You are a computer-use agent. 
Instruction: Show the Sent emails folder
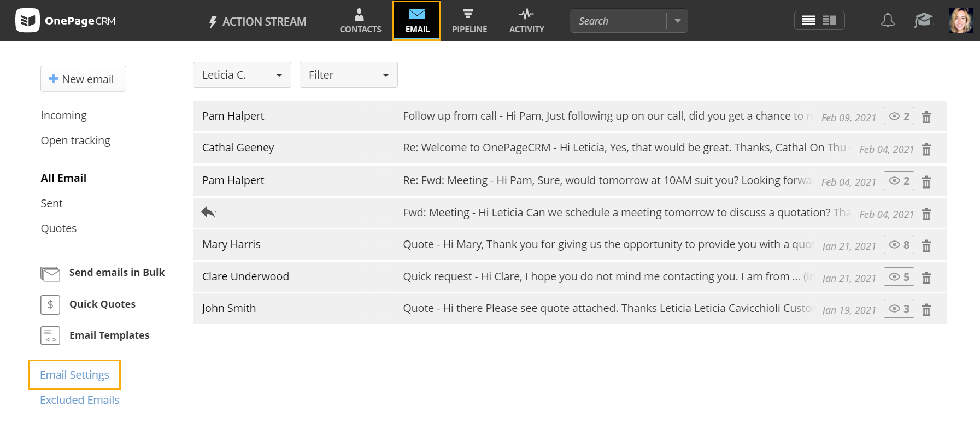coord(51,203)
